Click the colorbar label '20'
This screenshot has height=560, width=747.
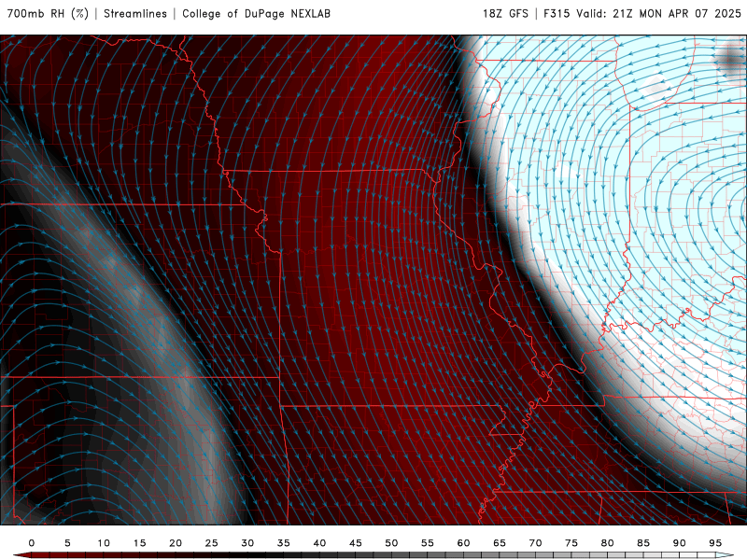pos(176,543)
